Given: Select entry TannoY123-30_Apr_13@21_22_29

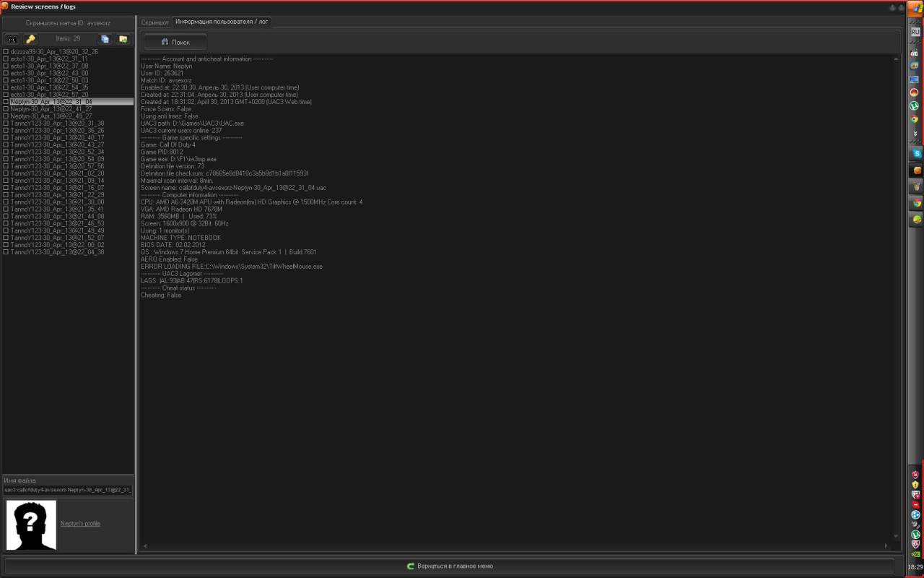Looking at the screenshot, I should tap(57, 195).
